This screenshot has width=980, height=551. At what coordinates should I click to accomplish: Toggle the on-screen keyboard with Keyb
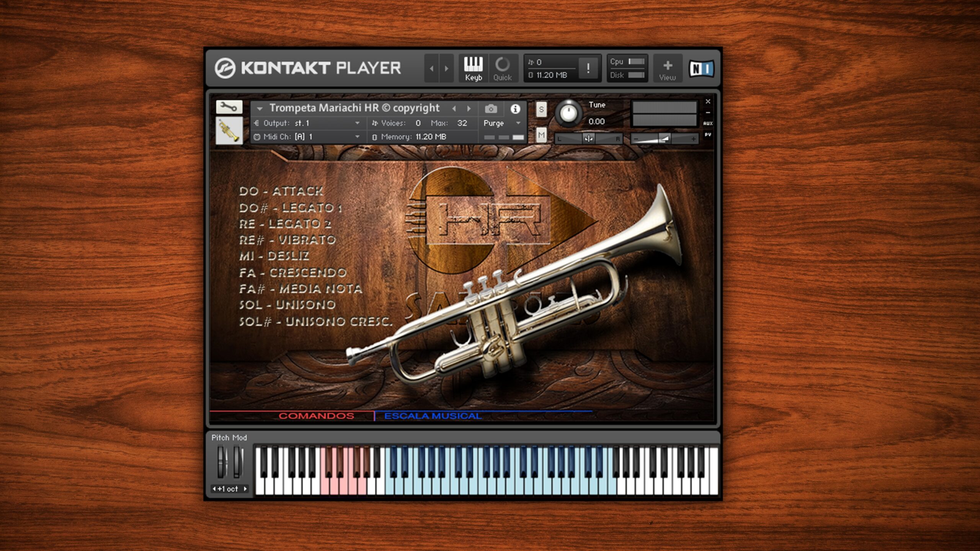[473, 68]
